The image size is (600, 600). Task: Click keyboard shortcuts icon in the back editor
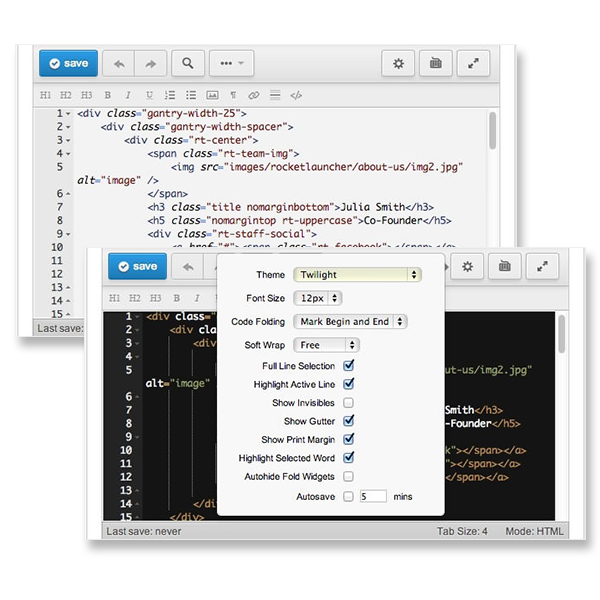(x=435, y=63)
